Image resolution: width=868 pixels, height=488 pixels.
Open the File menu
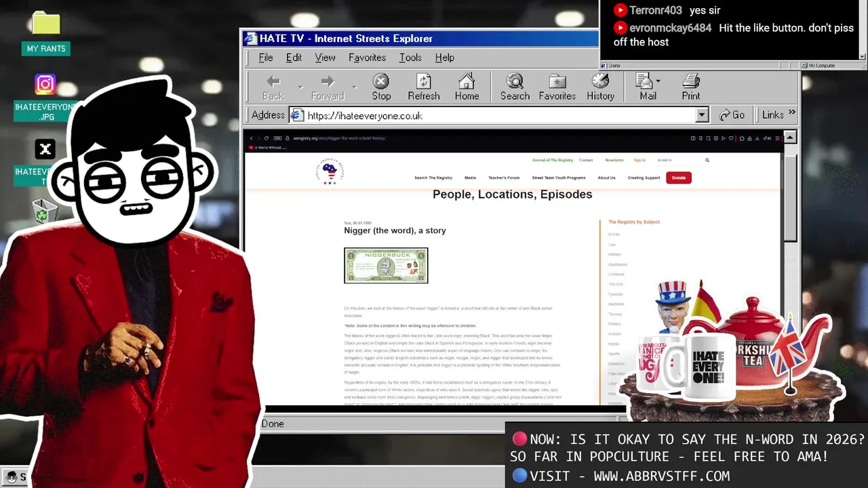pyautogui.click(x=266, y=58)
